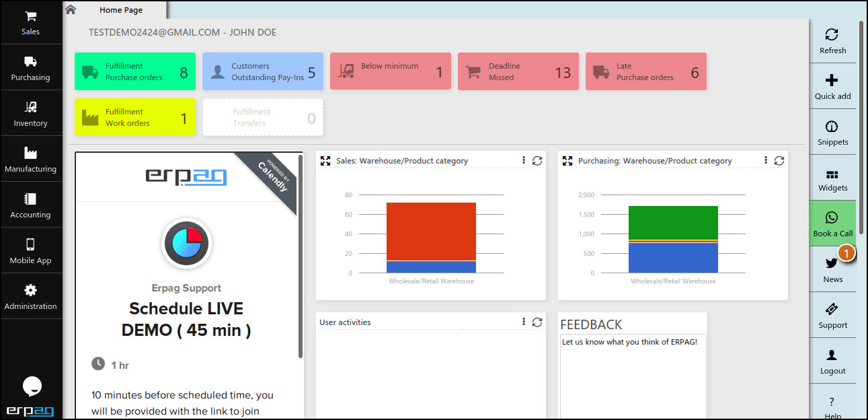Click the home icon beside the tab
This screenshot has width=868, height=420.
click(x=71, y=9)
